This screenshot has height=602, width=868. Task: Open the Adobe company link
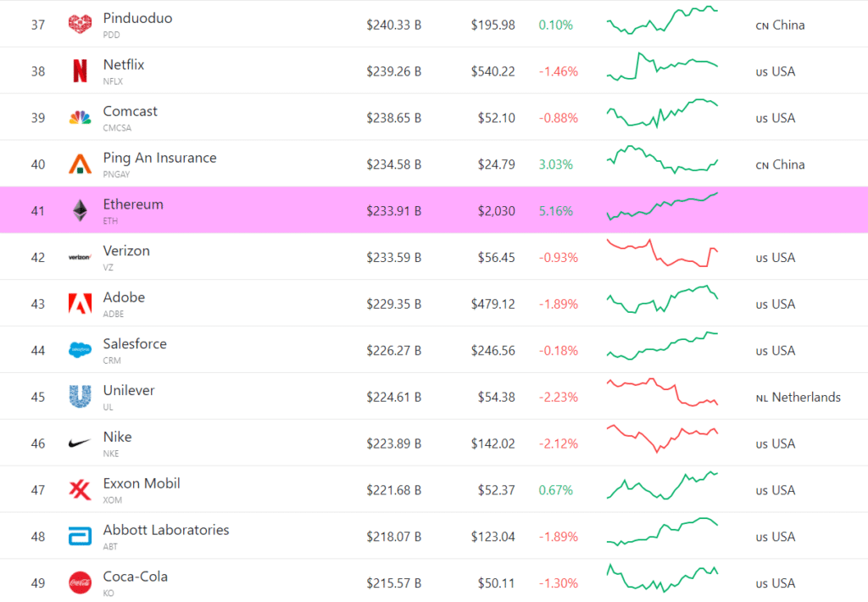124,298
